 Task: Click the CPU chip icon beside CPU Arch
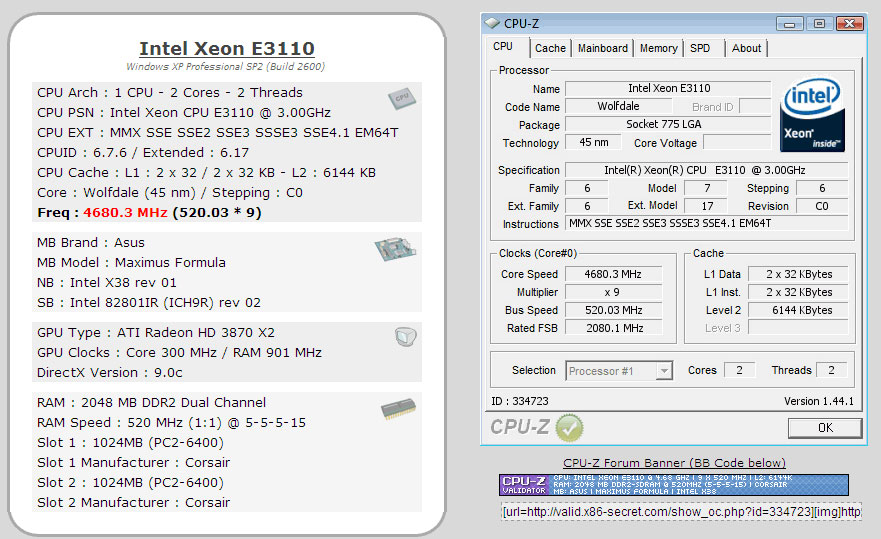(402, 98)
